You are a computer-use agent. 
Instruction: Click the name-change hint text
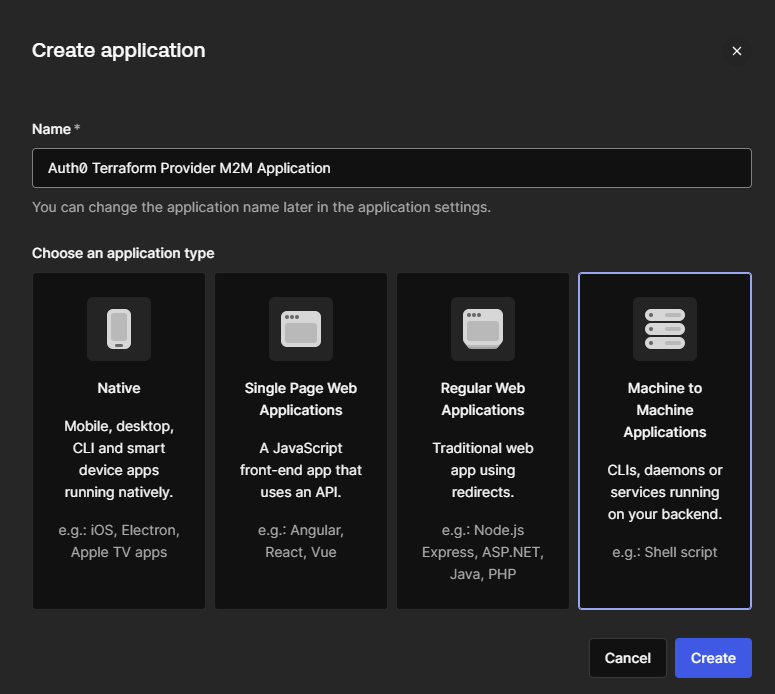(x=261, y=207)
